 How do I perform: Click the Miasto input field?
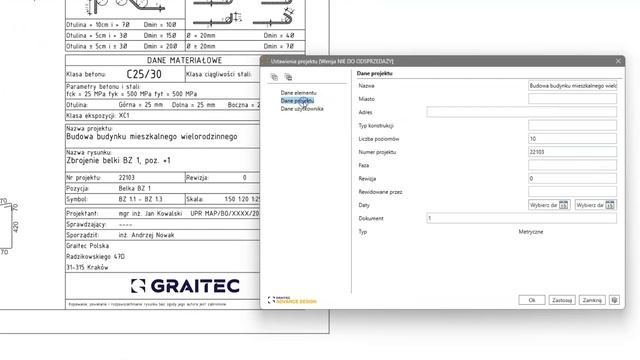(x=572, y=99)
